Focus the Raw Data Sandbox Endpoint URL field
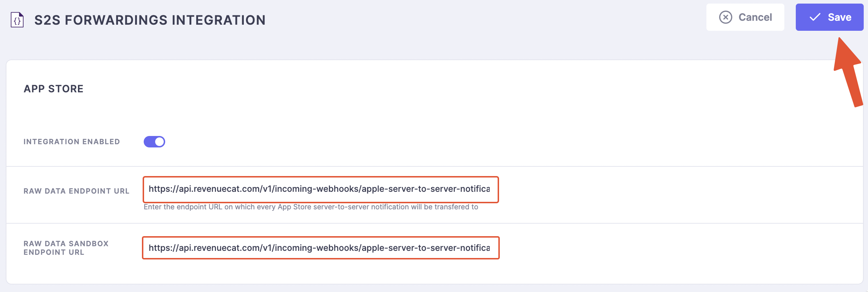 [321, 248]
